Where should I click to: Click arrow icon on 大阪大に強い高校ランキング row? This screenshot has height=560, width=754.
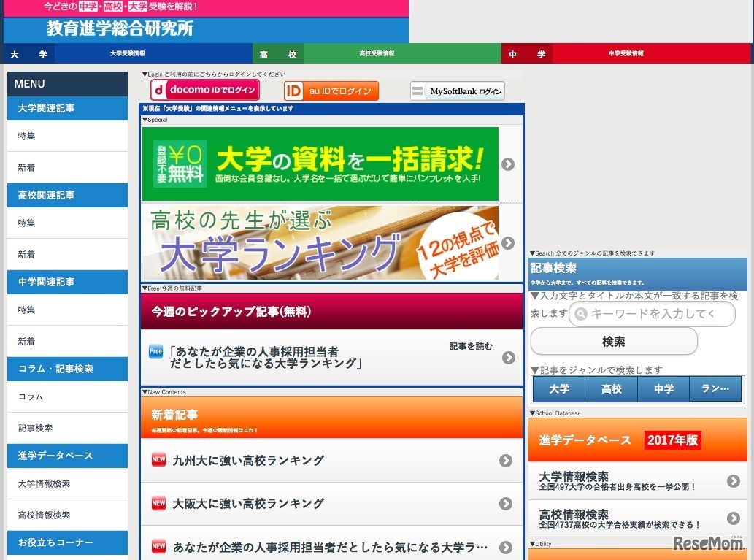505,504
